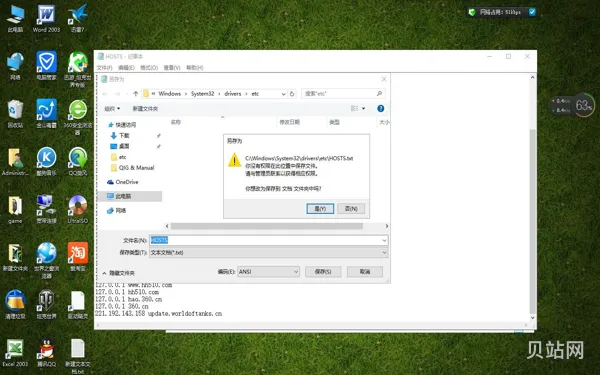This screenshot has width=600, height=375.
Task: Open the 回收站 recycle bin
Action: click(x=15, y=114)
